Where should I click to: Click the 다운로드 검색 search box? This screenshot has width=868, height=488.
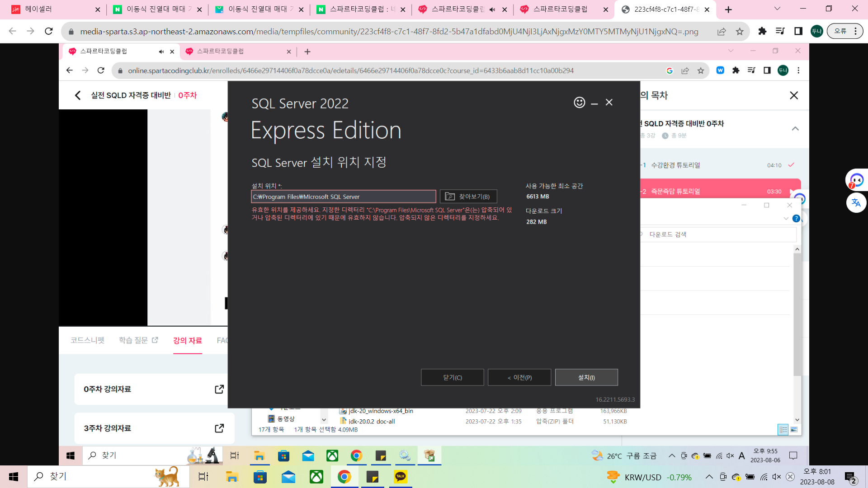(x=718, y=235)
